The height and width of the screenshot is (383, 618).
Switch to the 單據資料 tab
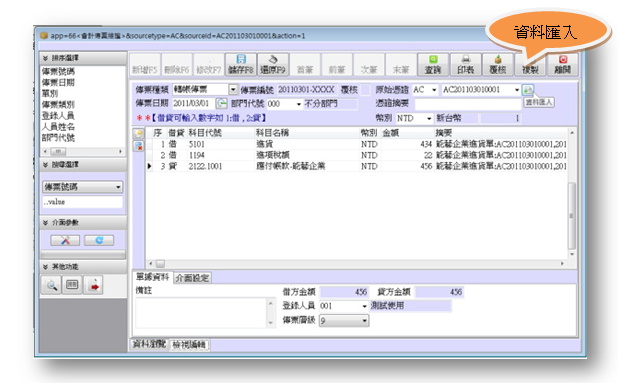click(152, 277)
